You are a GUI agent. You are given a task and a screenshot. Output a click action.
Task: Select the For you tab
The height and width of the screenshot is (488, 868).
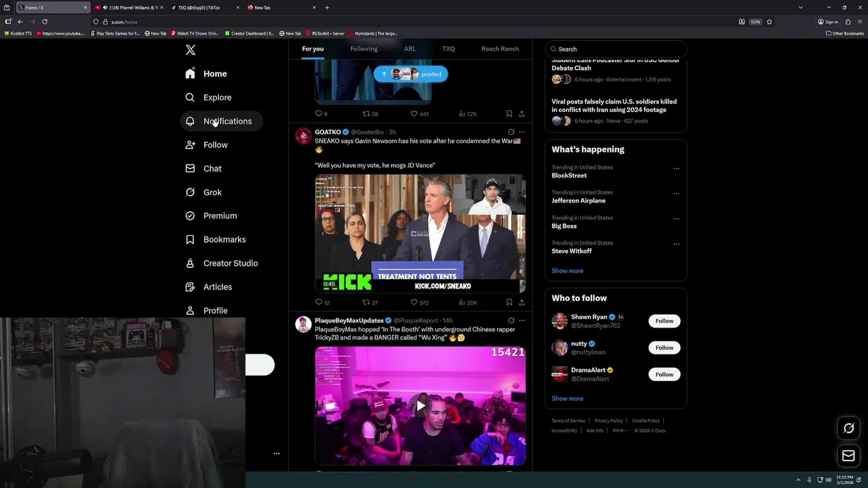313,49
